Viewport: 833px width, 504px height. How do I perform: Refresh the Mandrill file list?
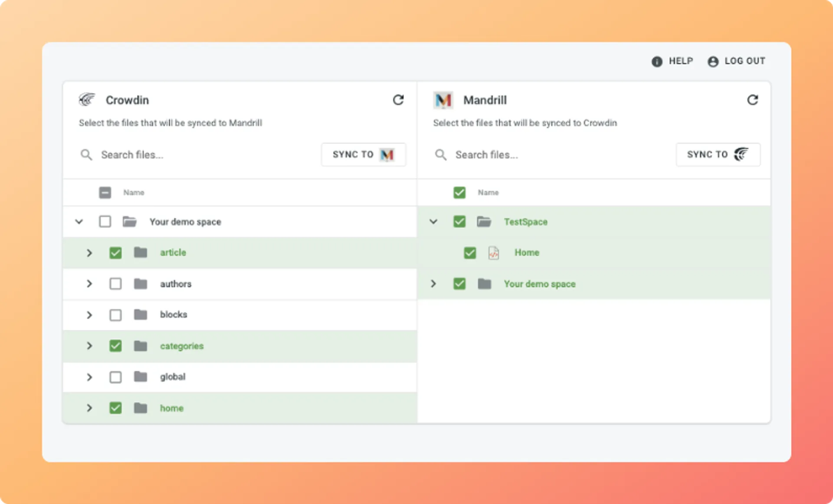click(x=752, y=100)
